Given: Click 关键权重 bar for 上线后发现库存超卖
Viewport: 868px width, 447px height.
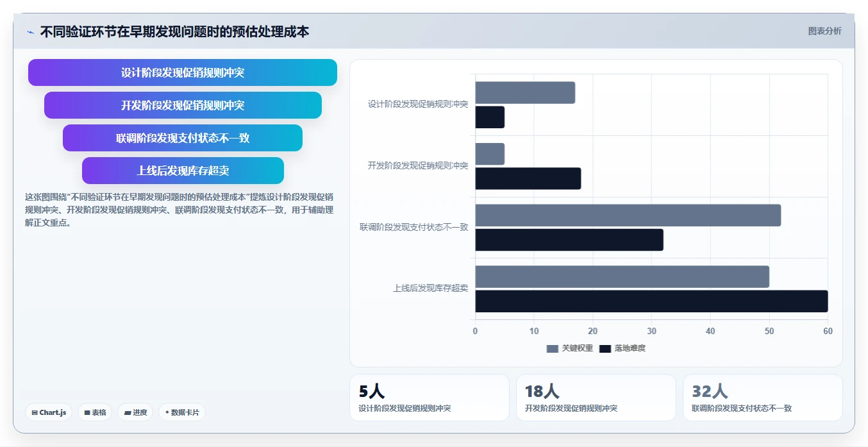Looking at the screenshot, I should [622, 277].
